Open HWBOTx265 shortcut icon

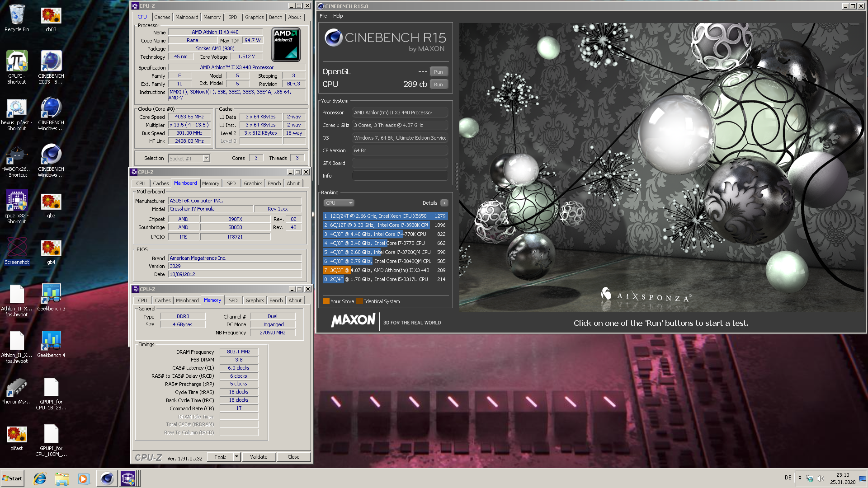tap(17, 160)
